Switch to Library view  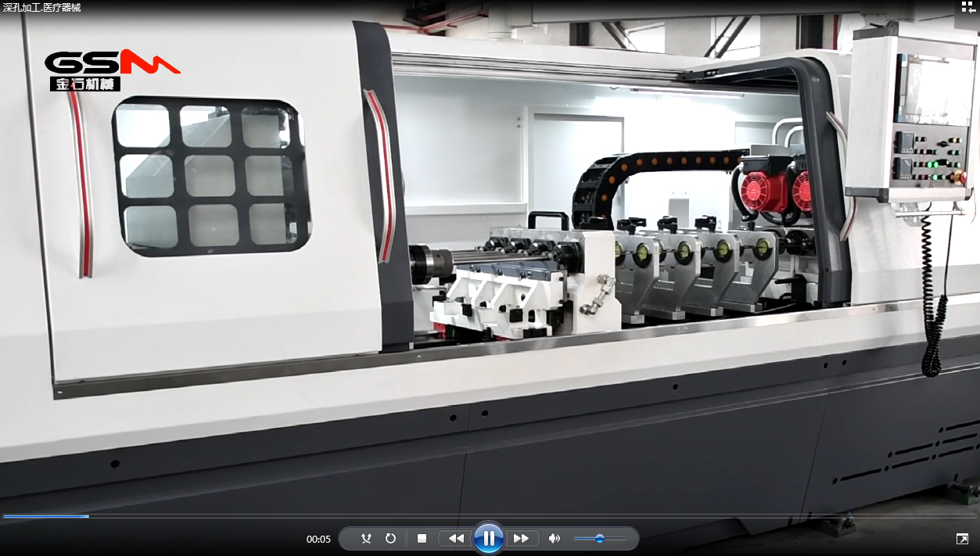(968, 8)
